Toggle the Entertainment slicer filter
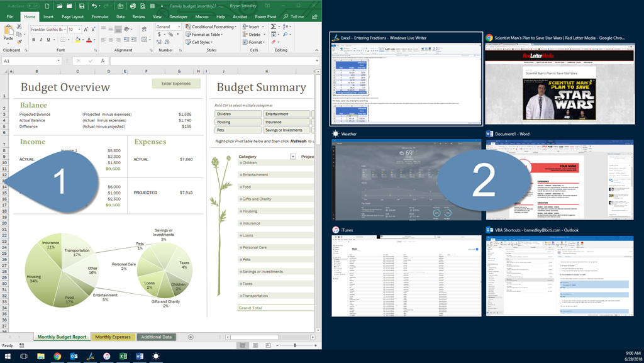This screenshot has width=644, height=363. tap(286, 114)
